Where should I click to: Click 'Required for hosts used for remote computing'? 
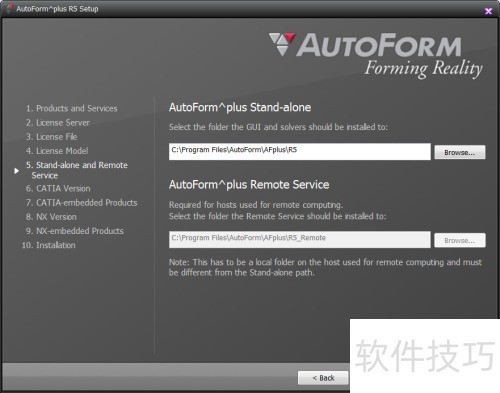pyautogui.click(x=256, y=205)
